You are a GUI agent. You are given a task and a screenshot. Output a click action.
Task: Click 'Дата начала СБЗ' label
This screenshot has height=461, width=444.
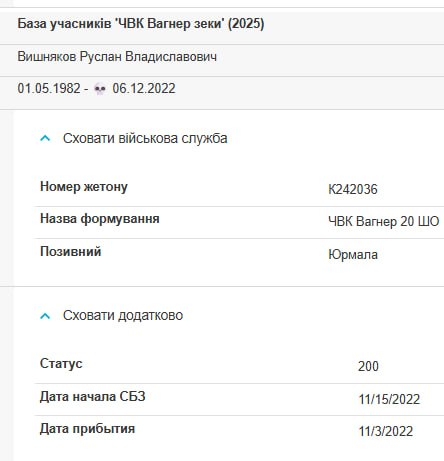pyautogui.click(x=93, y=396)
